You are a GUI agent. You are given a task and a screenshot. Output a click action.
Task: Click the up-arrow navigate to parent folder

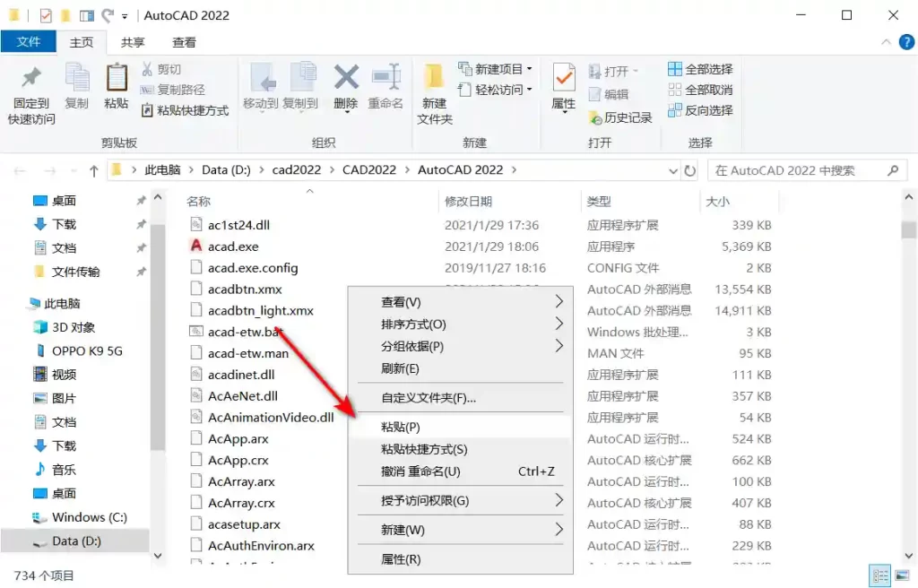tap(94, 170)
